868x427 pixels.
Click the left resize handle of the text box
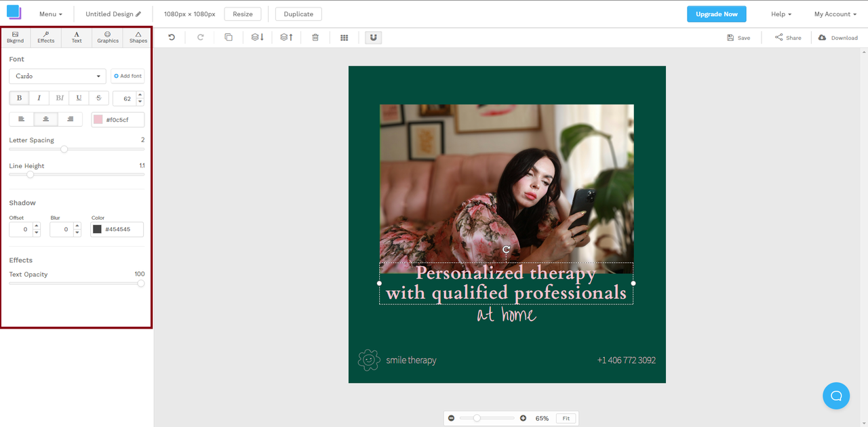coord(379,283)
